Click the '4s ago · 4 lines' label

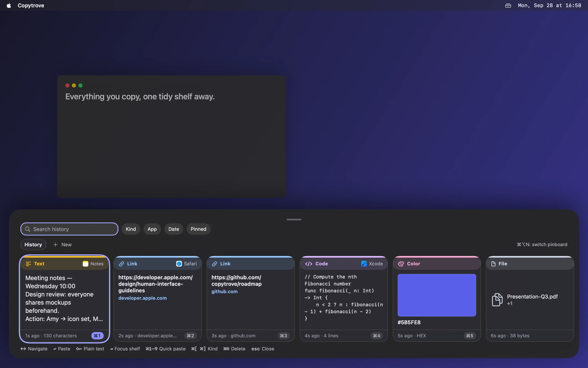point(321,336)
